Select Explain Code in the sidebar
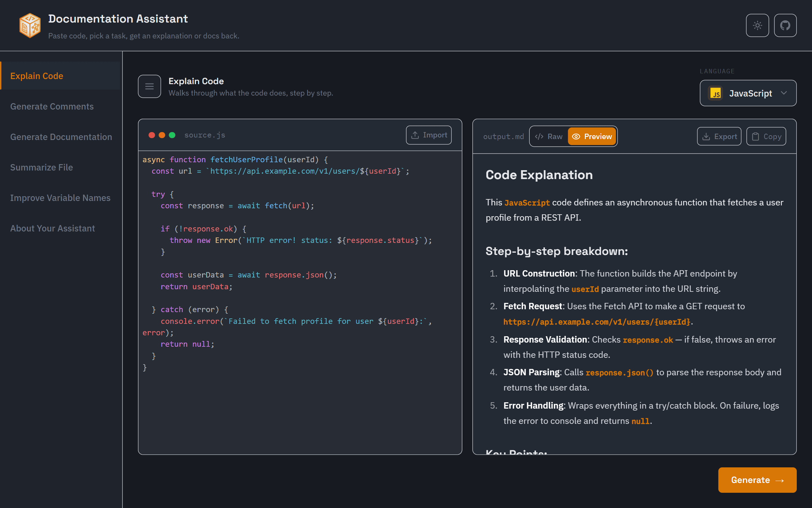This screenshot has height=508, width=812. [x=60, y=76]
